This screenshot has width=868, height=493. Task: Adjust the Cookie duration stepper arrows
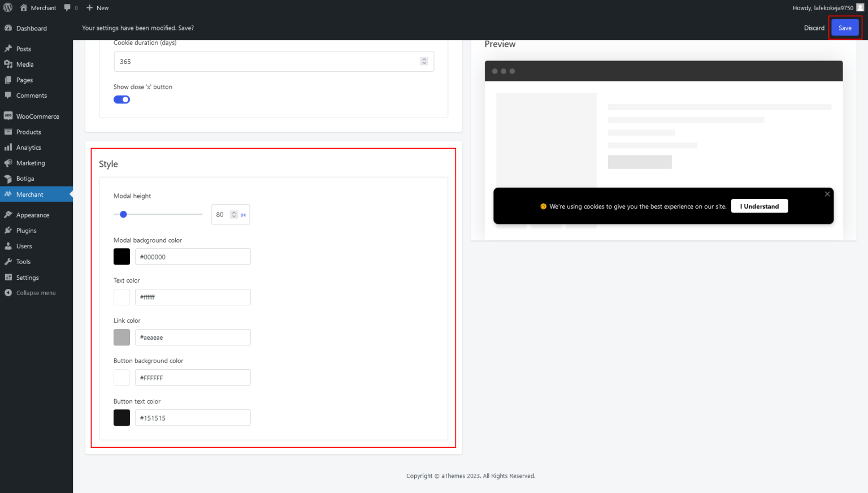[424, 61]
